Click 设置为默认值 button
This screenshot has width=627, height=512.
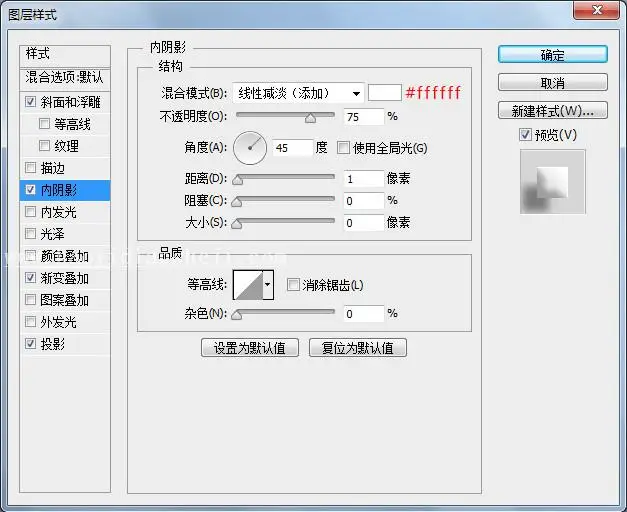pyautogui.click(x=250, y=348)
